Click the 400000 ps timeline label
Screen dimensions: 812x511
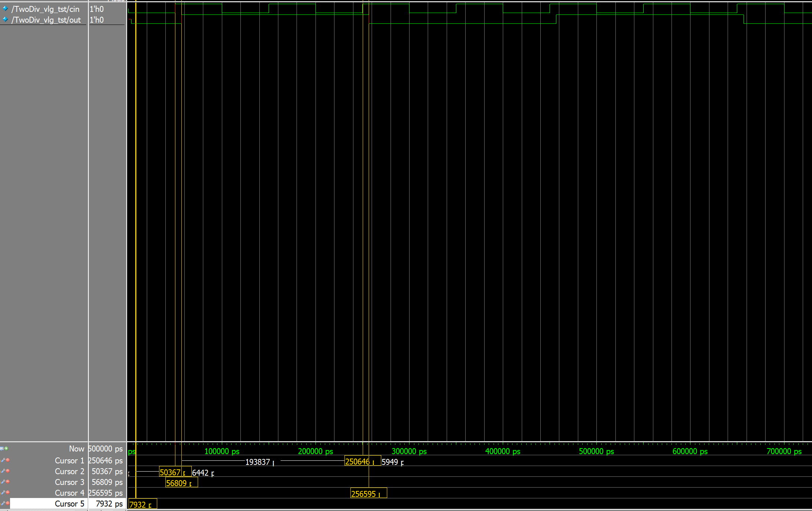pos(502,451)
